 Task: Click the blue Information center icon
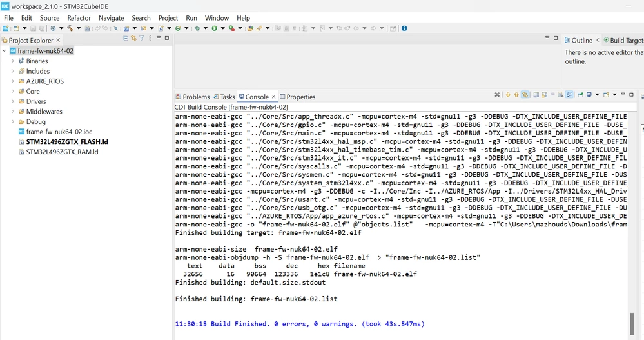pos(404,28)
